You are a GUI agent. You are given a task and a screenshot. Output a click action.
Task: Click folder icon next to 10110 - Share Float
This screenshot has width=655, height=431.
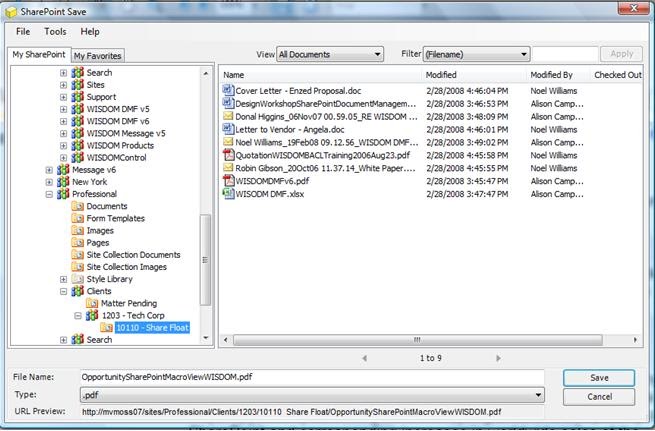[x=107, y=327]
